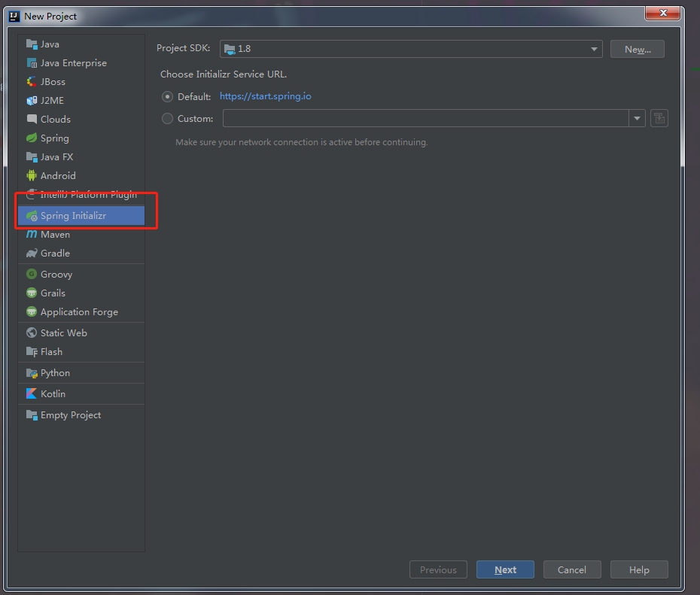Click the Grails icon
The image size is (700, 595).
[x=32, y=293]
